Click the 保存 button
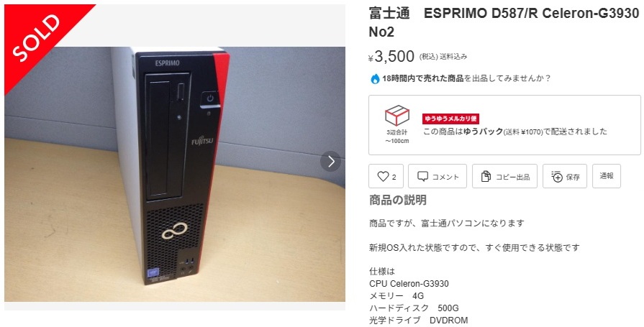Image resolution: width=644 pixels, height=327 pixels. (x=565, y=176)
